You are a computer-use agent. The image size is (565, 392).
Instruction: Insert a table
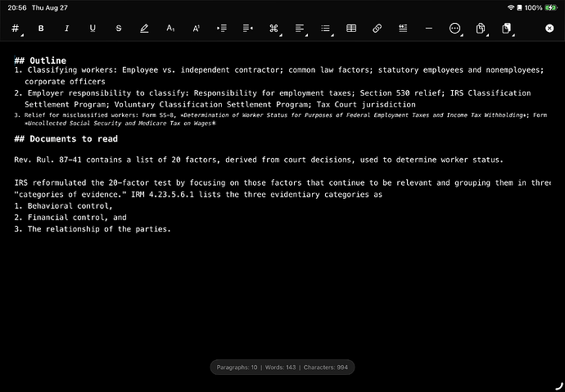pyautogui.click(x=351, y=29)
